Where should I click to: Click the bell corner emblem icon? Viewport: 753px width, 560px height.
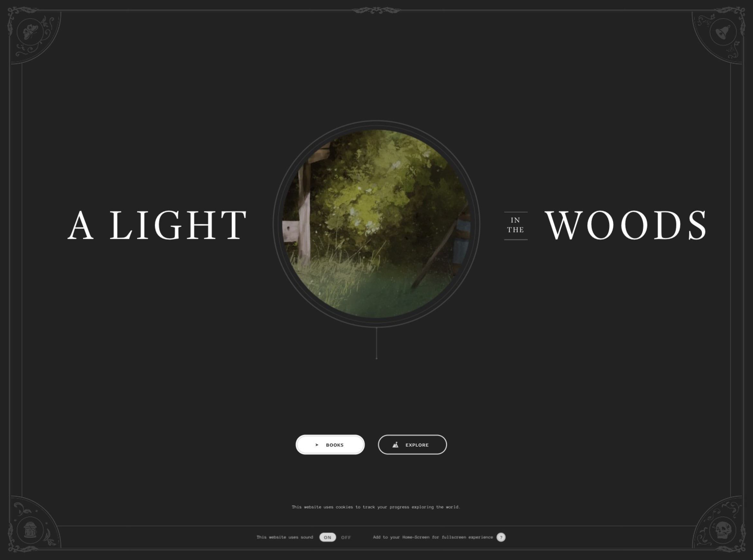(723, 32)
